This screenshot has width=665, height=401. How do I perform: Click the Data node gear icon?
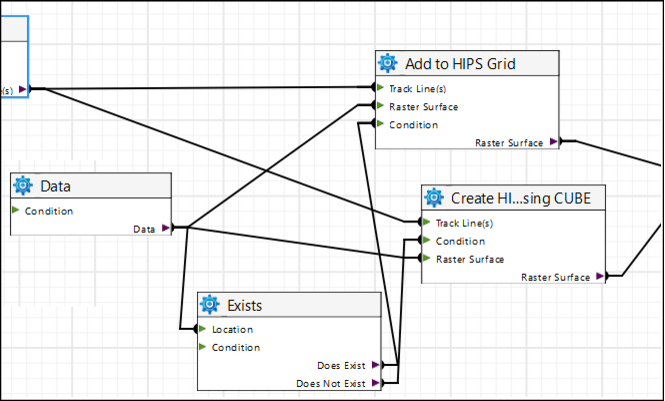(23, 186)
